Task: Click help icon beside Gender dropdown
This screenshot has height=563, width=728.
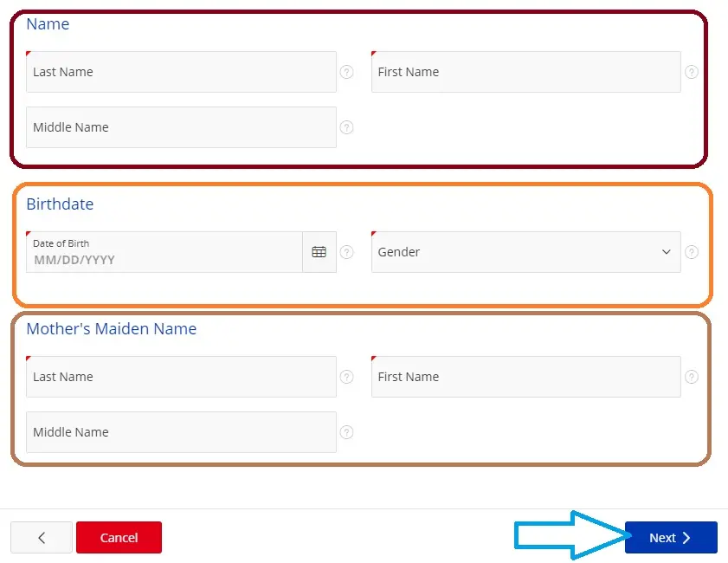Action: 692,252
